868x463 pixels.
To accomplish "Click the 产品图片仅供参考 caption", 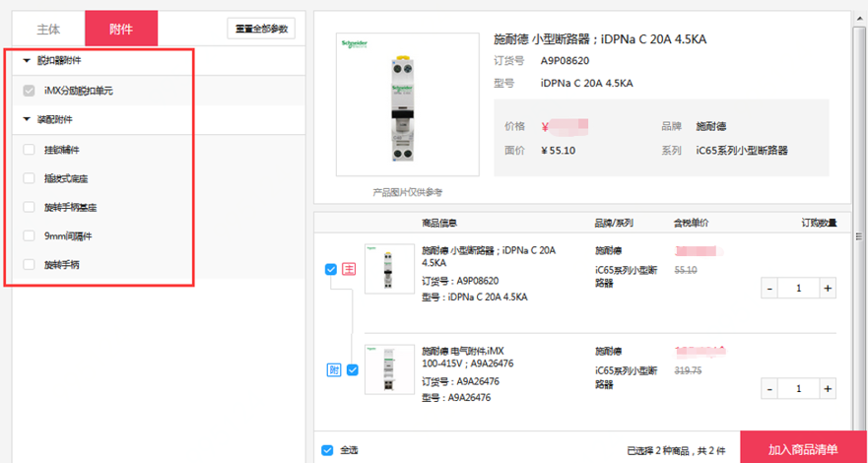I will (x=408, y=192).
